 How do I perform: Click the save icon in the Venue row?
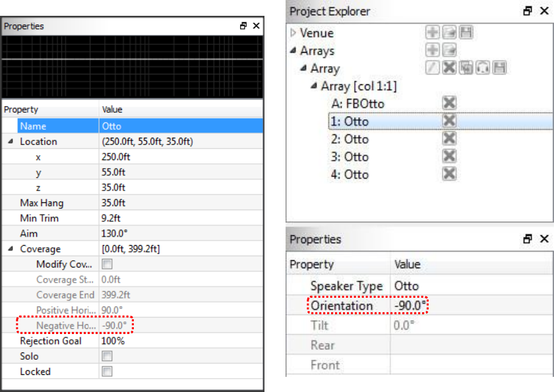coord(466,33)
